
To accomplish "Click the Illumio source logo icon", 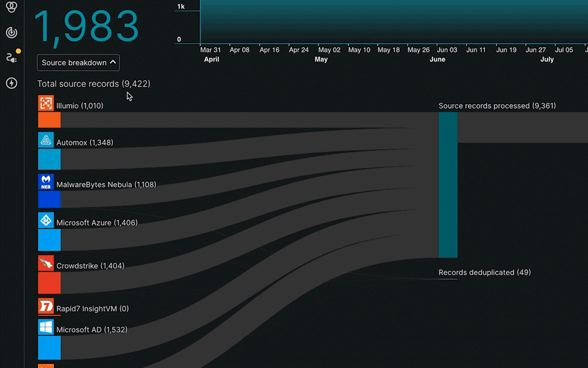I will (x=46, y=103).
